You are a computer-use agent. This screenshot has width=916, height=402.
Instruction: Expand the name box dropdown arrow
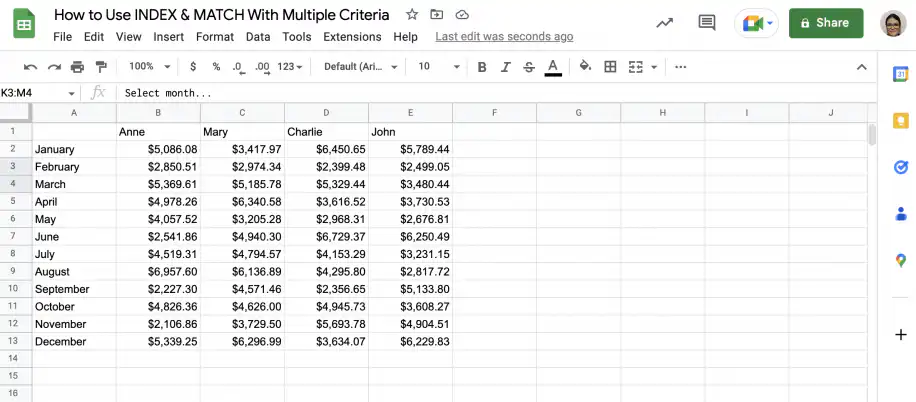(x=71, y=93)
